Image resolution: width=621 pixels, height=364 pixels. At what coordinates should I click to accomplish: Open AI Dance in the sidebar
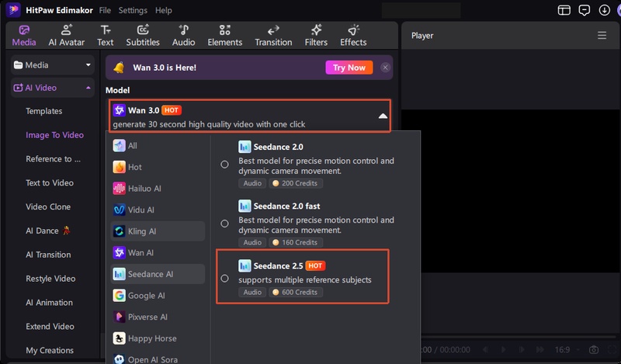click(48, 231)
